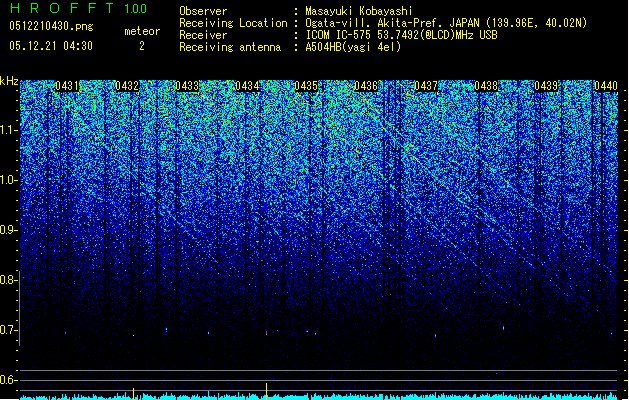Click the 0438 time marker
629x400 pixels.
click(x=486, y=86)
